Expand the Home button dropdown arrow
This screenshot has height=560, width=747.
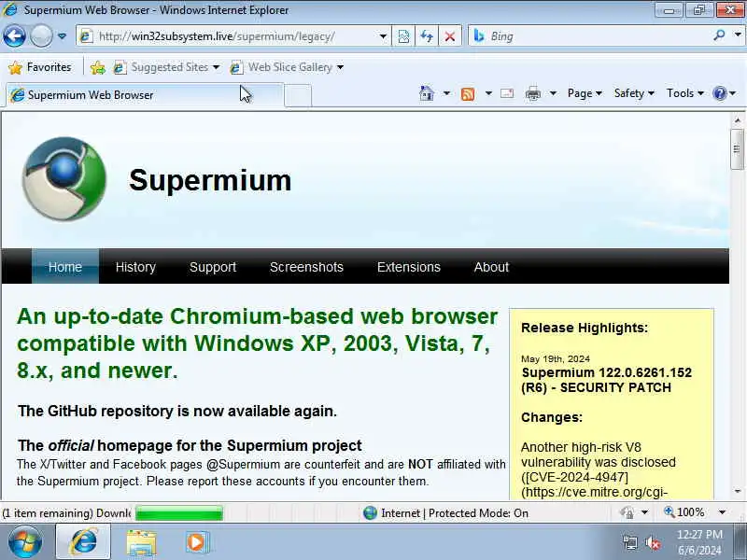point(446,93)
